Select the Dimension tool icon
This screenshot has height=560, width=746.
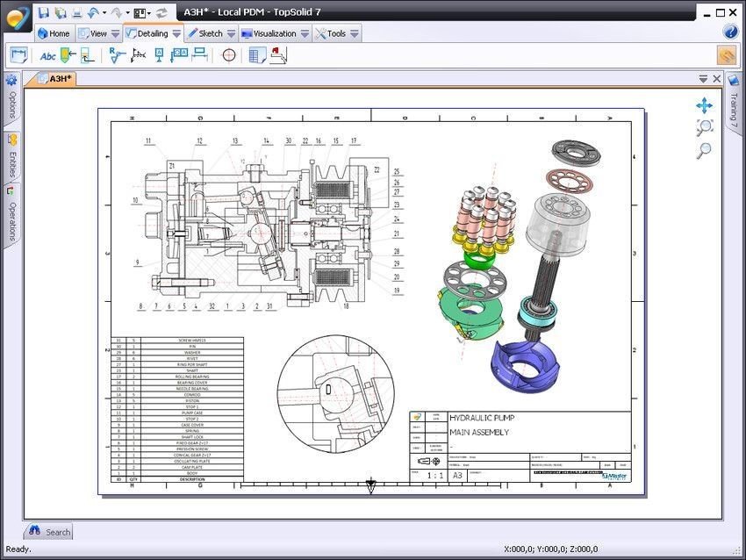click(x=19, y=55)
